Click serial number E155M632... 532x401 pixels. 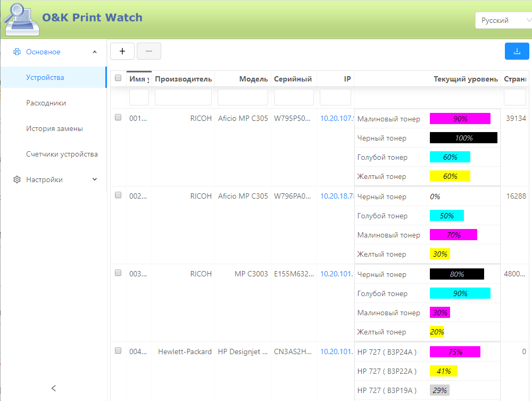click(294, 274)
